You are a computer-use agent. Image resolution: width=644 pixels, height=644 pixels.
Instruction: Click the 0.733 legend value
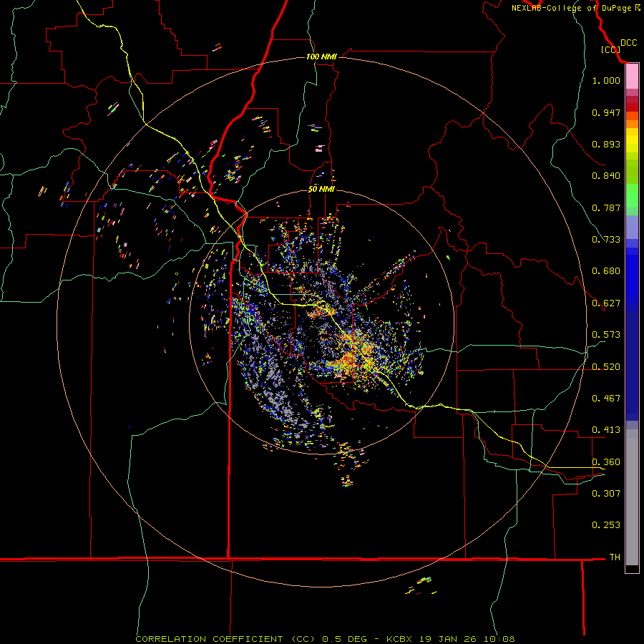point(606,240)
